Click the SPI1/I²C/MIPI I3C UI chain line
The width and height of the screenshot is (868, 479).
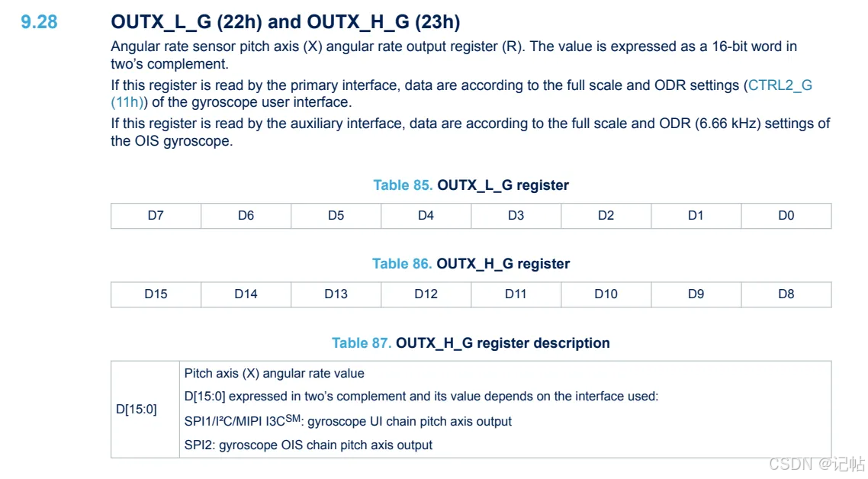coord(348,421)
